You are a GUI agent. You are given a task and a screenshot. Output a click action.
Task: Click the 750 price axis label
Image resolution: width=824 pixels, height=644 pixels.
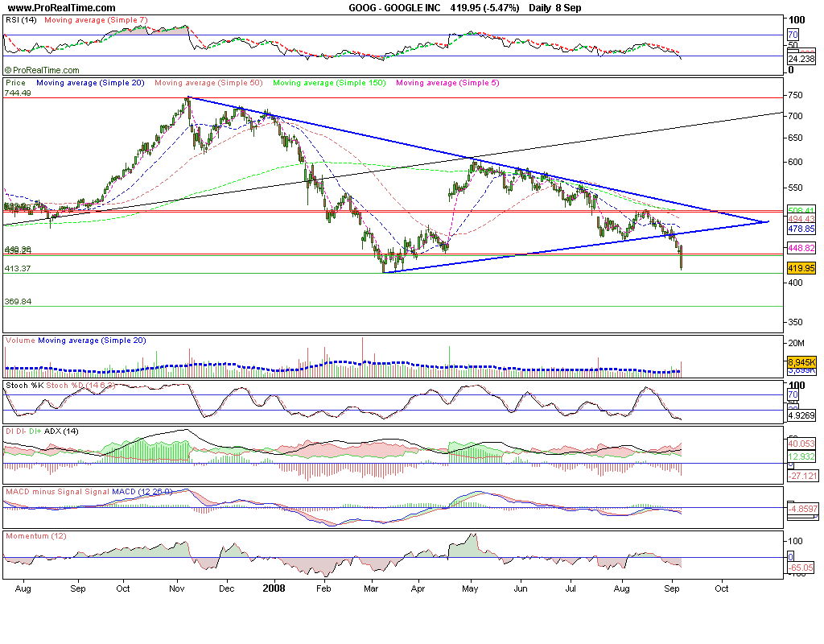796,95
